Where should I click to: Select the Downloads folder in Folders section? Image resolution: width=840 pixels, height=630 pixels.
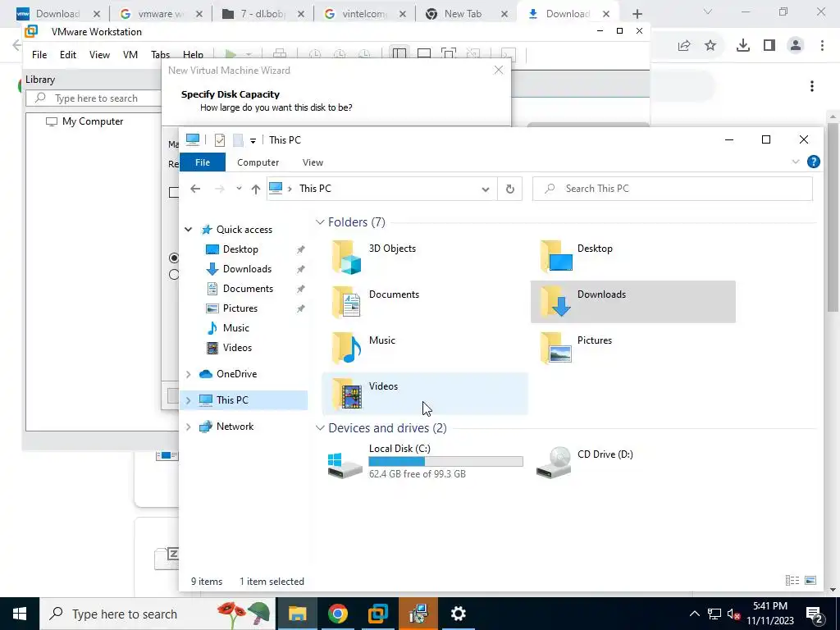pos(632,302)
